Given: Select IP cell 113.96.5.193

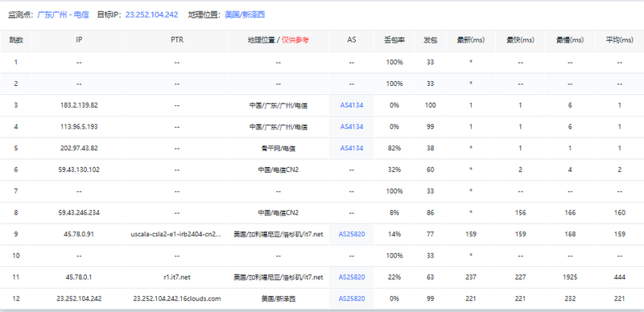Looking at the screenshot, I should tap(79, 127).
